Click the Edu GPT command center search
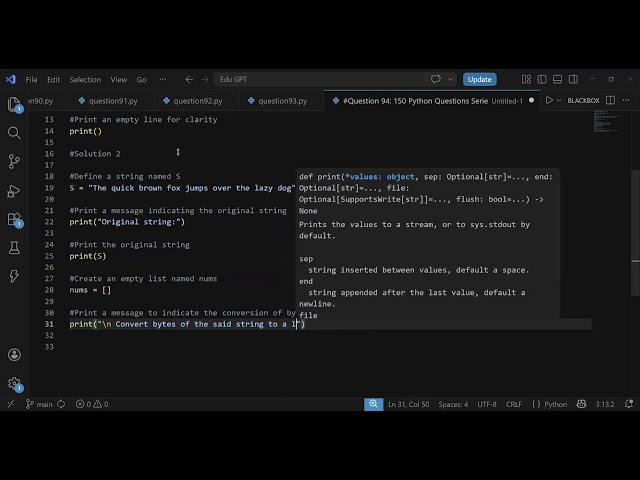 [x=320, y=79]
